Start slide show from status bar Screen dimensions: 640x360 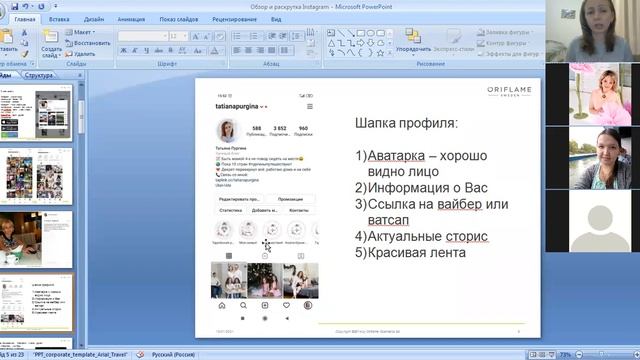pyautogui.click(x=551, y=355)
